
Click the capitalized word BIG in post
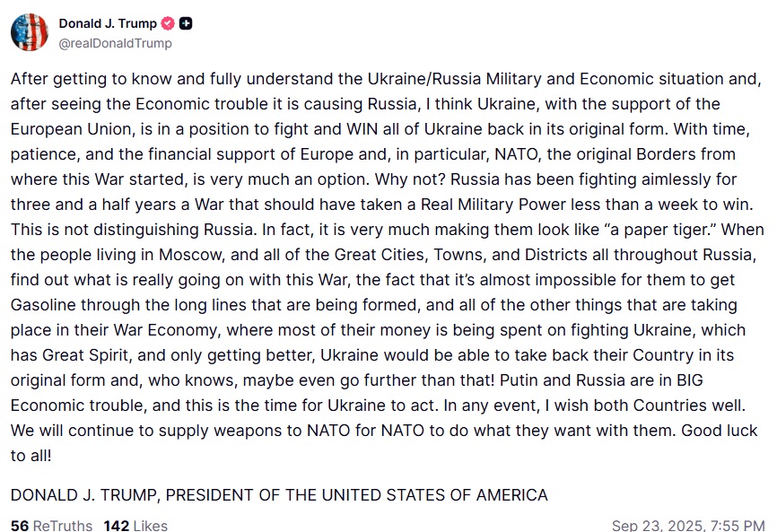point(689,380)
